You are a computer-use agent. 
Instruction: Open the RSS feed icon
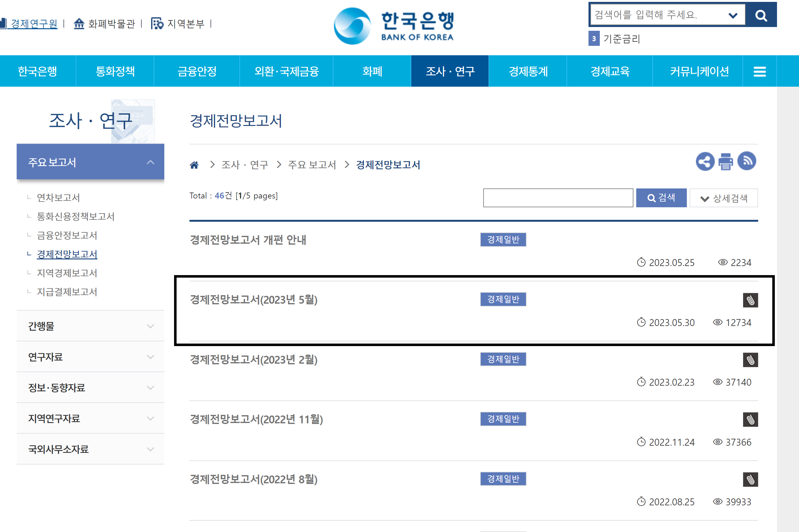point(747,161)
